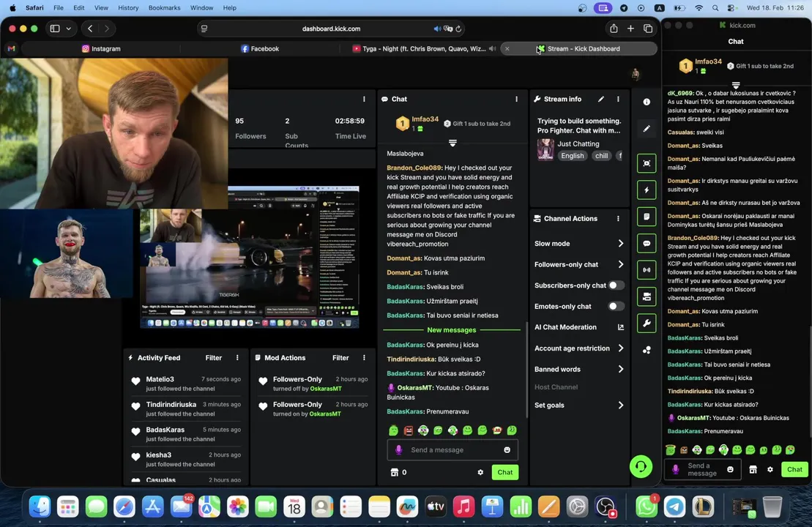Click the lightning bolt sidebar icon
This screenshot has width=812, height=527.
click(647, 190)
